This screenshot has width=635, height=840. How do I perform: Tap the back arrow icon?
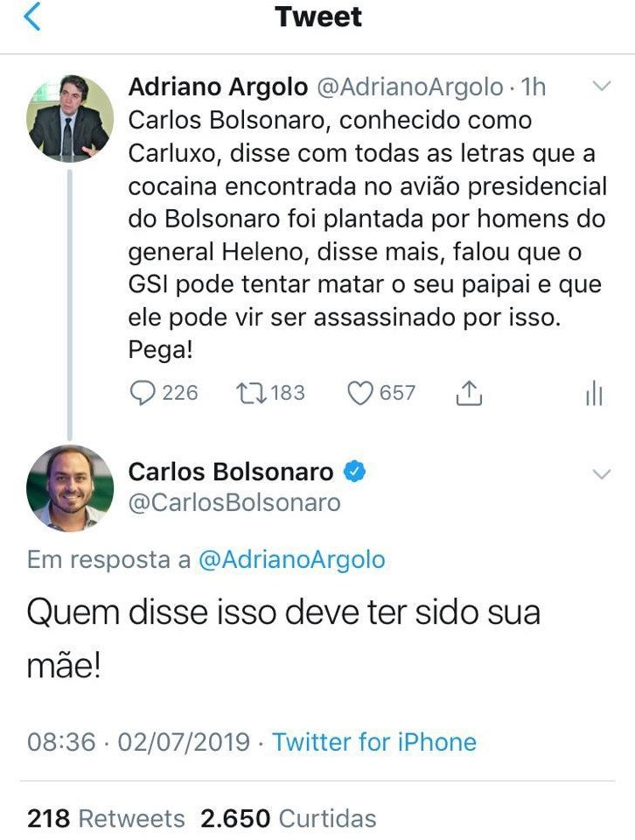pyautogui.click(x=32, y=17)
